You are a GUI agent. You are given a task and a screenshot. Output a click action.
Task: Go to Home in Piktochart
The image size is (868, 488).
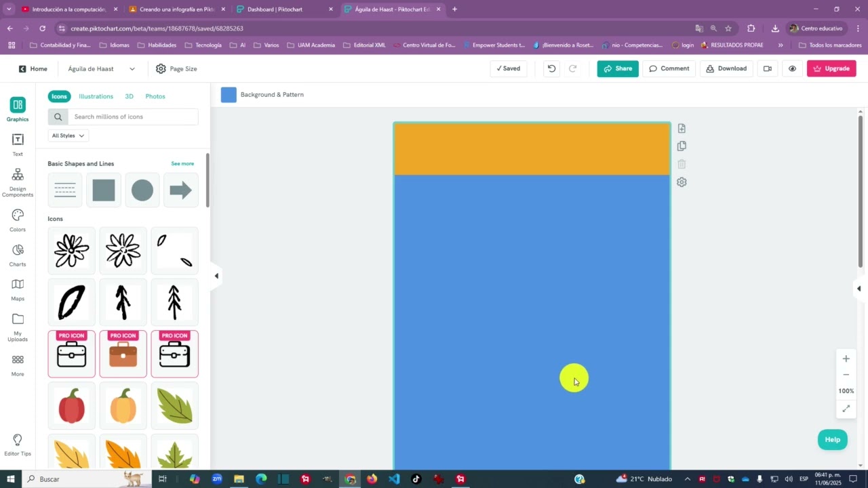33,68
